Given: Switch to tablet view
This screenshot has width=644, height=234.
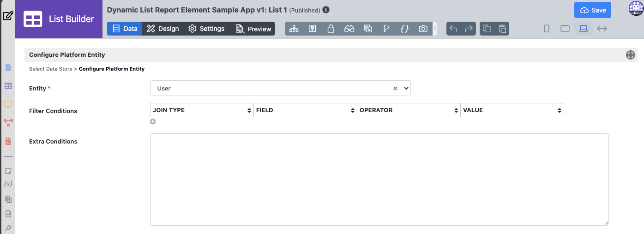Looking at the screenshot, I should 565,29.
